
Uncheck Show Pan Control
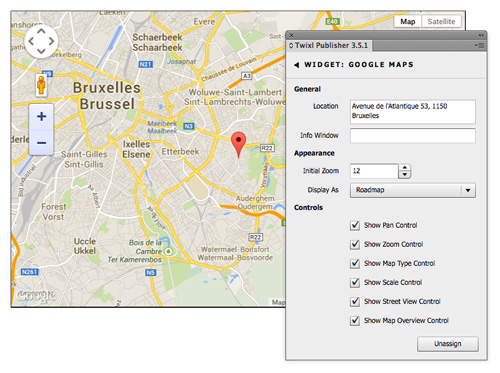(x=355, y=225)
